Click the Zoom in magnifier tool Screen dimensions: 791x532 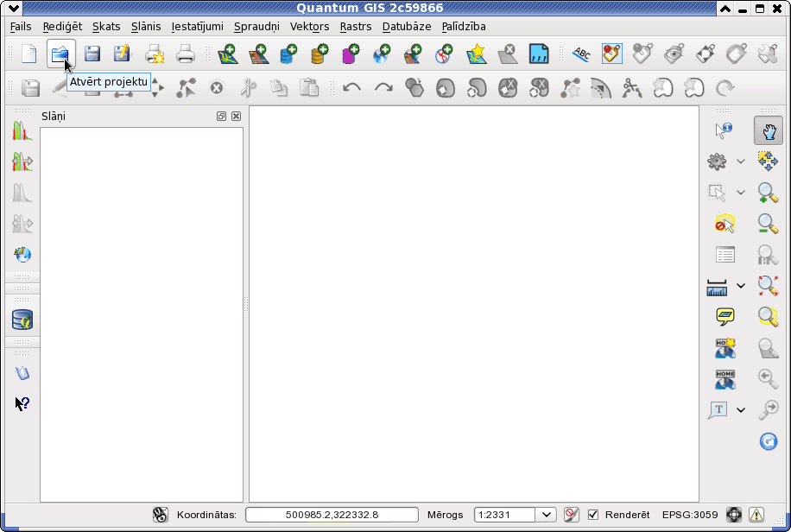tap(768, 193)
